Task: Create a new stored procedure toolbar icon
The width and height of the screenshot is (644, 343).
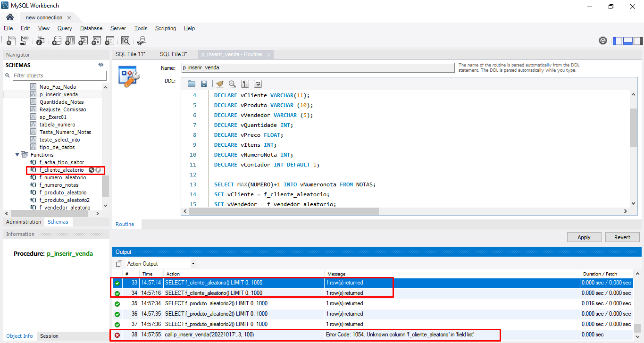Action: pos(96,41)
